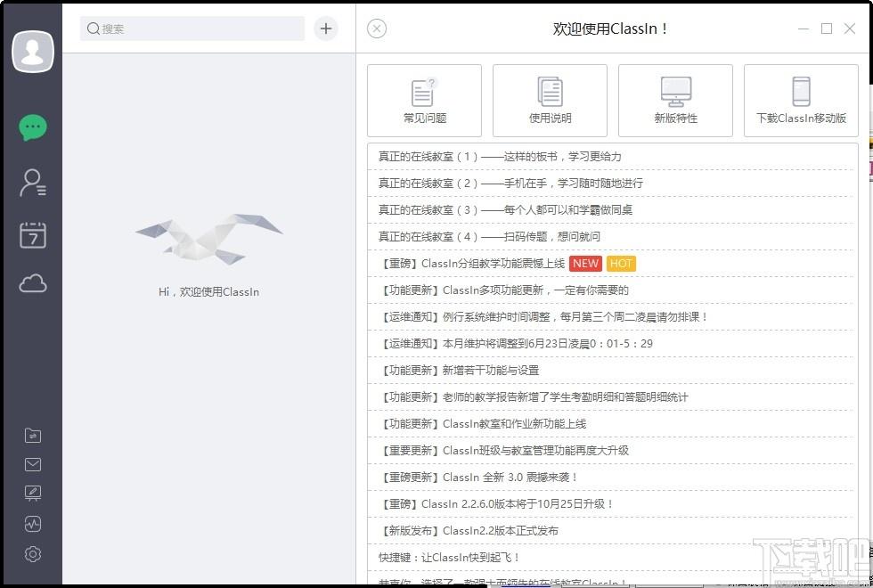The image size is (873, 588).
Task: Open 快捷键：让ClassIn快到起飞 article
Action: 612,558
